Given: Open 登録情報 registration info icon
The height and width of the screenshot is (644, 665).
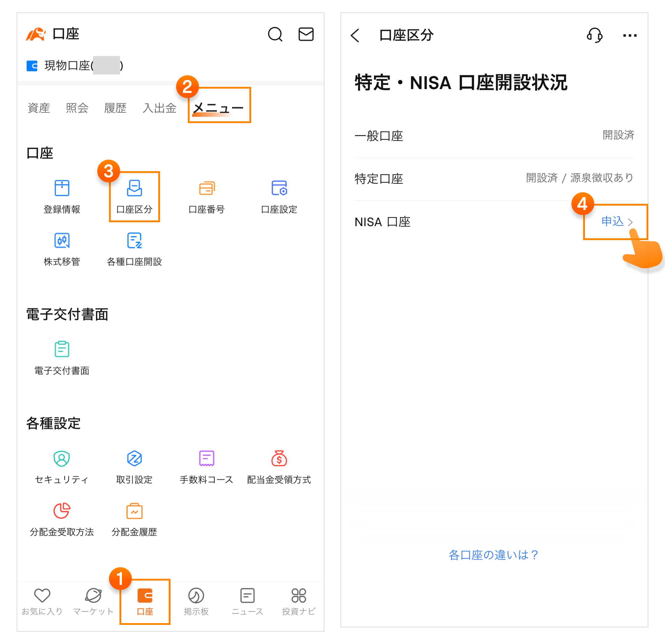Looking at the screenshot, I should (62, 188).
